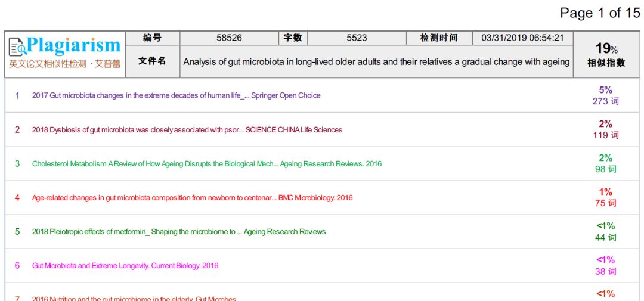Select the file name starting 'Analysis of gut microbiota'
The height and width of the screenshot is (301, 644).
376,62
